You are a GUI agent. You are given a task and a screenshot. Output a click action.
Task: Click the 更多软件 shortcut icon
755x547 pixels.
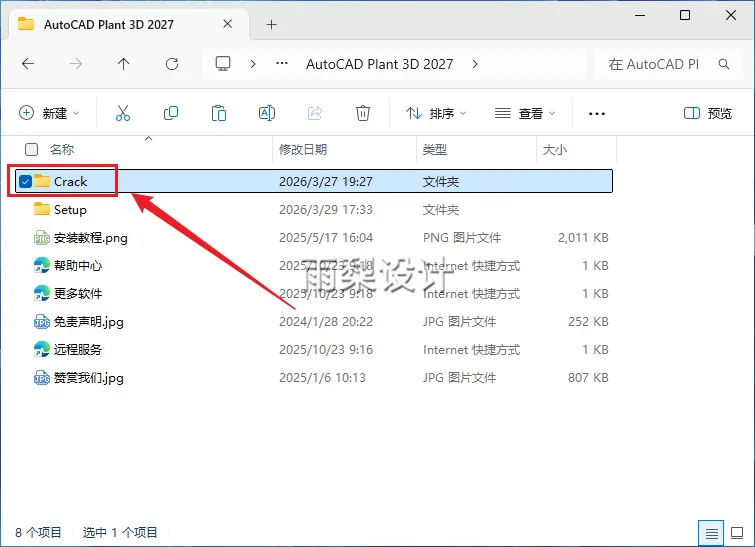point(42,293)
